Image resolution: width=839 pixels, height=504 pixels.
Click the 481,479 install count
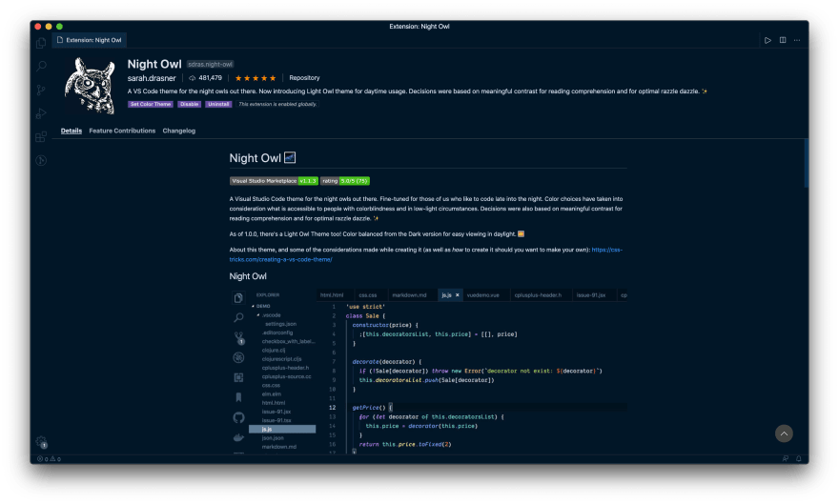tap(211, 78)
